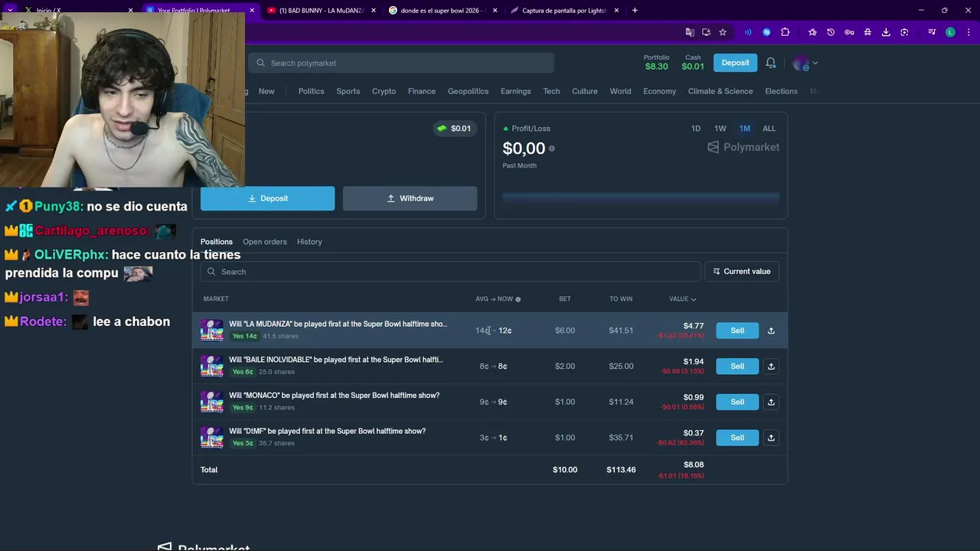Open the bookmarks star toolbar icon
This screenshot has height=551, width=980.
[x=812, y=32]
